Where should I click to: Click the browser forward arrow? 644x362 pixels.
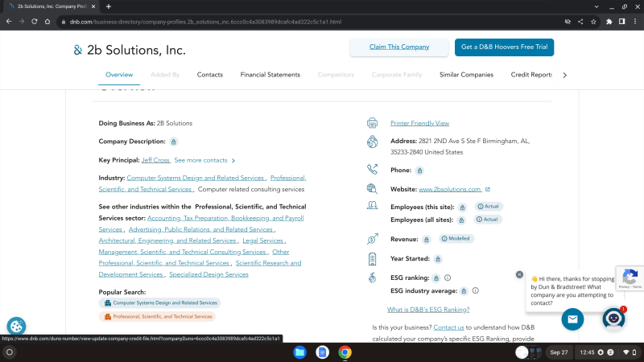(x=22, y=22)
